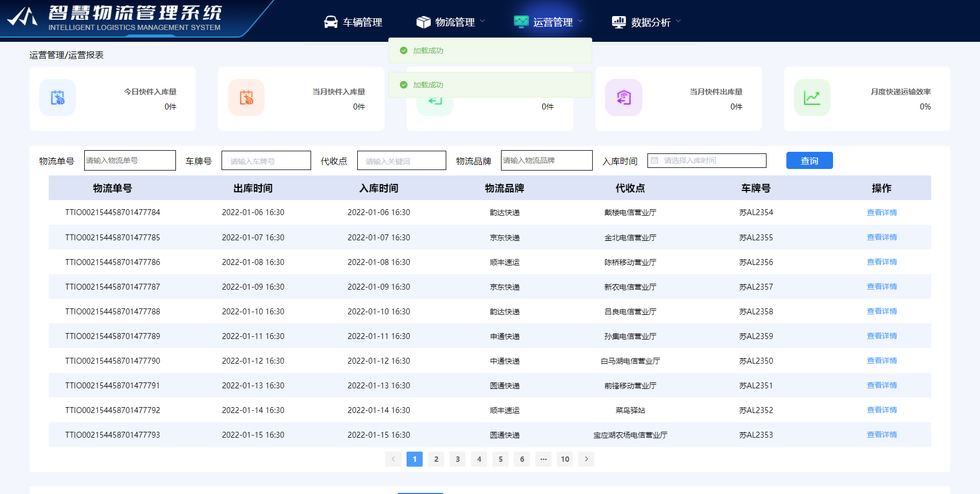Screen dimensions: 980x494
Task: Click the second 加载成功 success check icon
Action: (x=403, y=85)
